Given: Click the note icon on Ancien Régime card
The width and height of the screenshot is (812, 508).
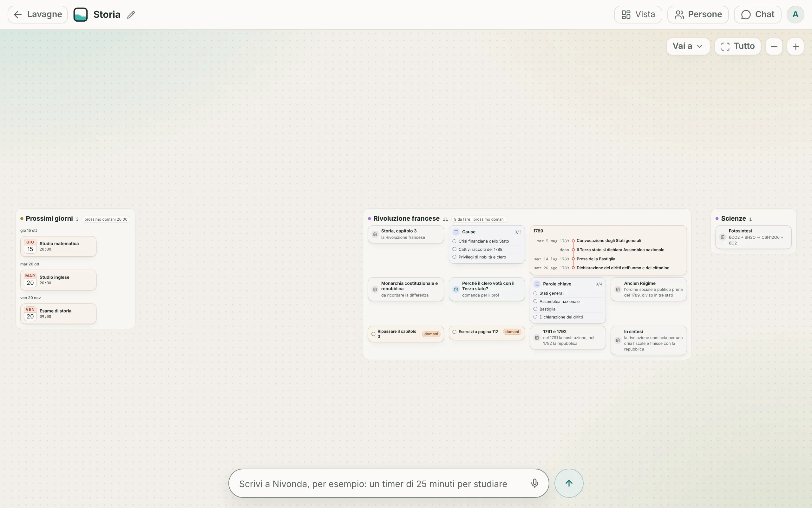Looking at the screenshot, I should click(618, 289).
